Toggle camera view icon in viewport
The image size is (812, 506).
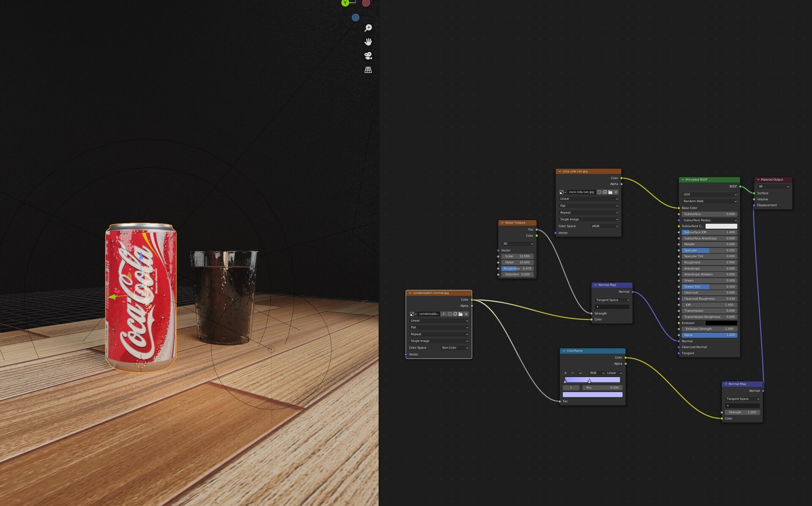coord(368,56)
